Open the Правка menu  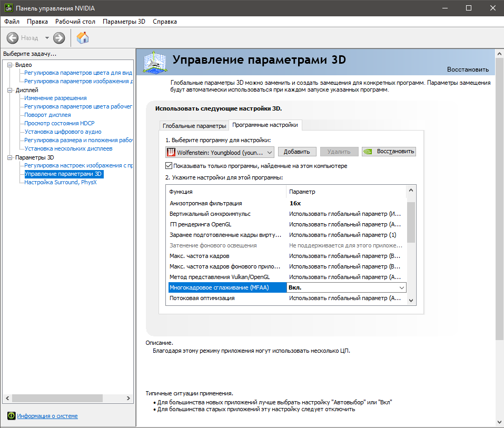(x=37, y=22)
